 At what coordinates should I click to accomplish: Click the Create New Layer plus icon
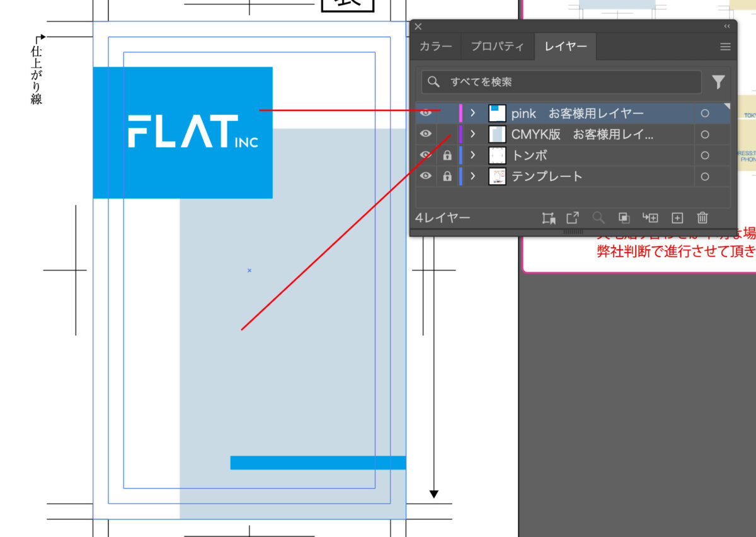coord(677,218)
